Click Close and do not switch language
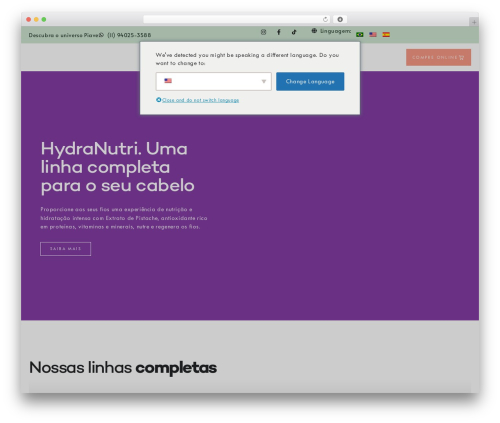The image size is (500, 423). coord(200,100)
